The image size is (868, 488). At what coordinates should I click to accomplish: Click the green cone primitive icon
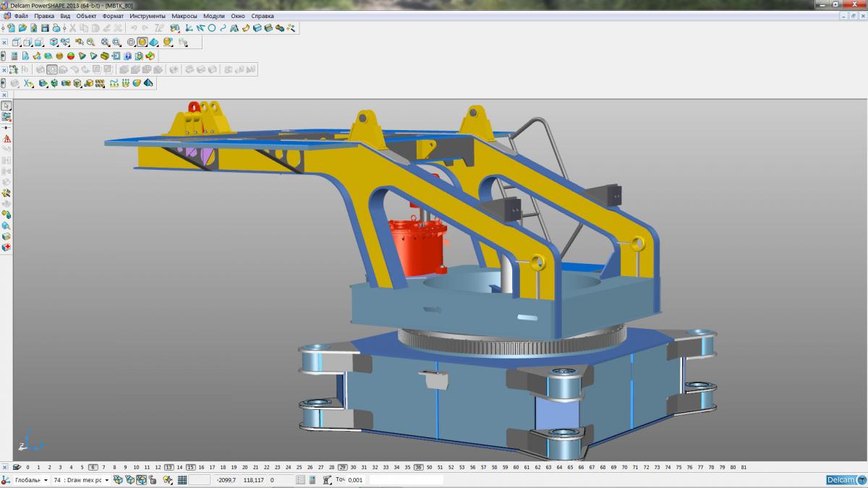(x=93, y=56)
